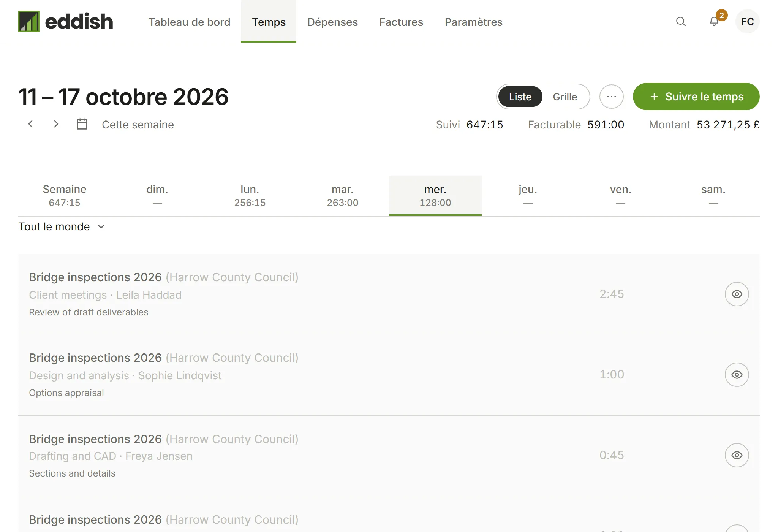Click the eddish logo
This screenshot has width=778, height=532.
coord(66,21)
